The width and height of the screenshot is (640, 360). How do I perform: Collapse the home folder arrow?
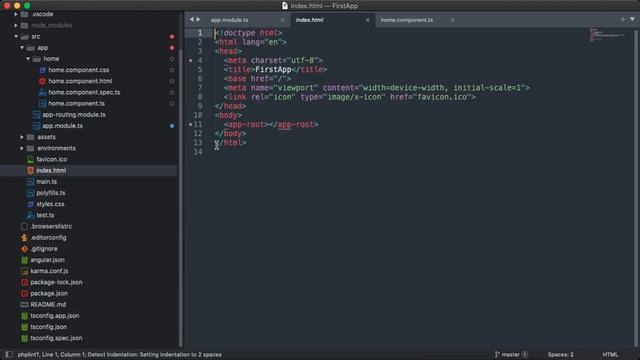coord(28,59)
